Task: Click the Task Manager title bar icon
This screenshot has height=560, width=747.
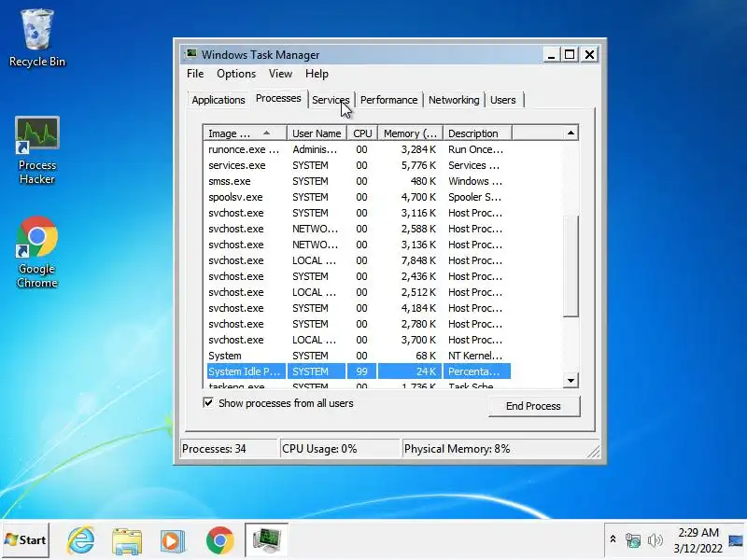Action: tap(191, 54)
